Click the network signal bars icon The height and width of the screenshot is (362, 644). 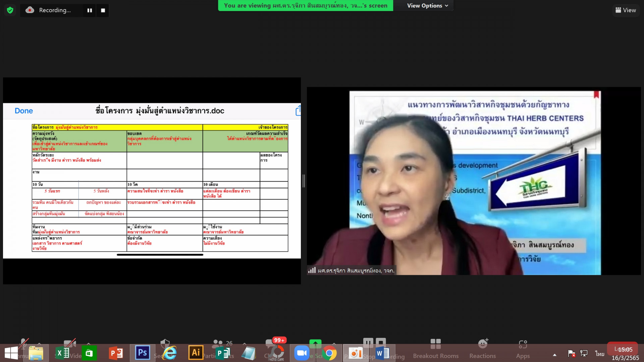pos(312,270)
